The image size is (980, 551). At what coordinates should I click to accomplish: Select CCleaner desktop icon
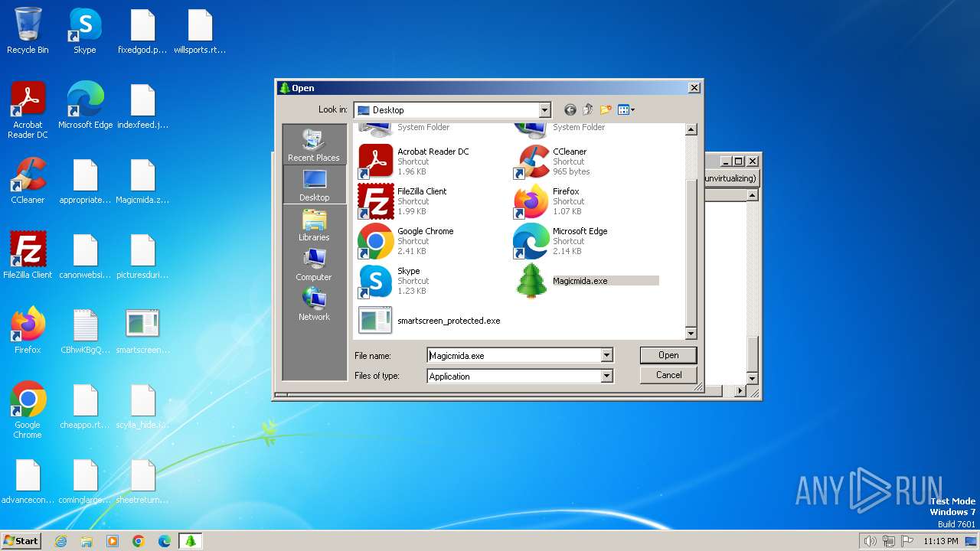click(28, 181)
